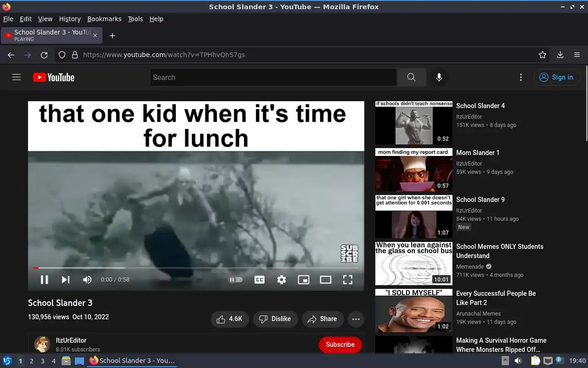Open more actions under the video
The image size is (588, 368).
tap(356, 319)
